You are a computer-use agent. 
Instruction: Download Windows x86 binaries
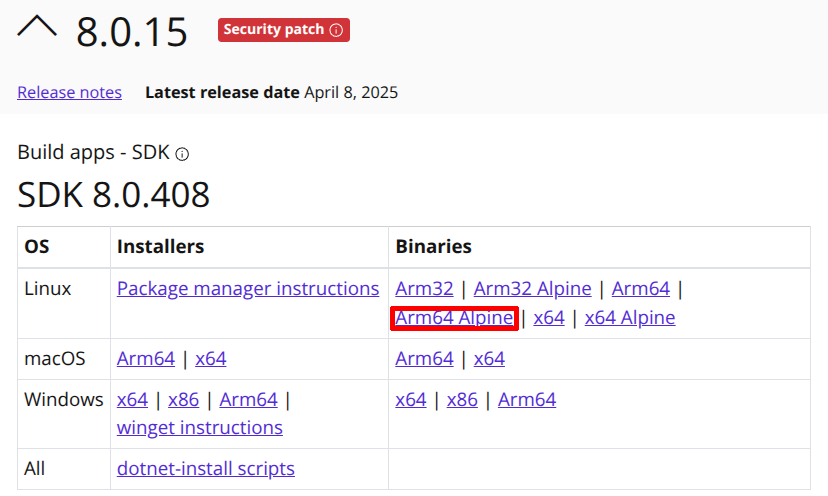[x=462, y=400]
